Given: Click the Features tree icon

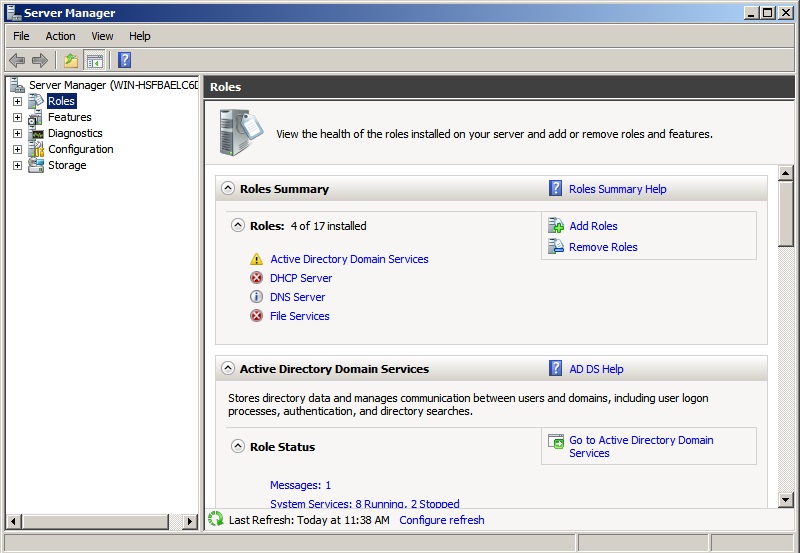Looking at the screenshot, I should pyautogui.click(x=36, y=117).
